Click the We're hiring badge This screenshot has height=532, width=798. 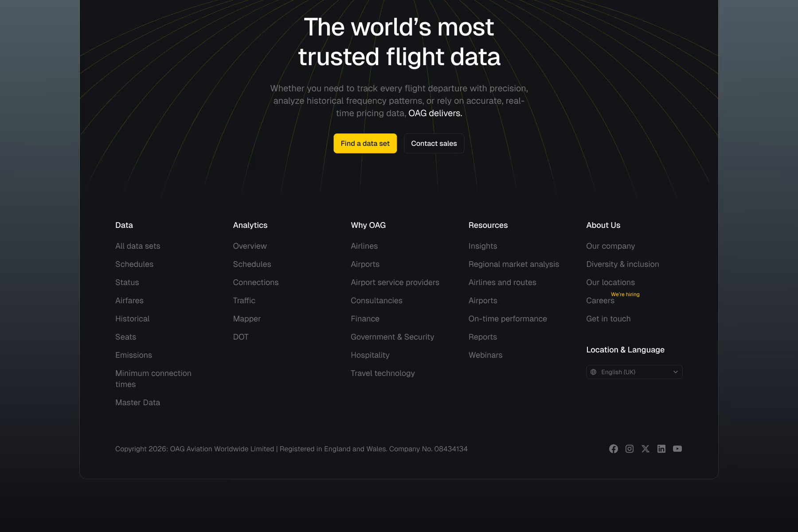[625, 294]
